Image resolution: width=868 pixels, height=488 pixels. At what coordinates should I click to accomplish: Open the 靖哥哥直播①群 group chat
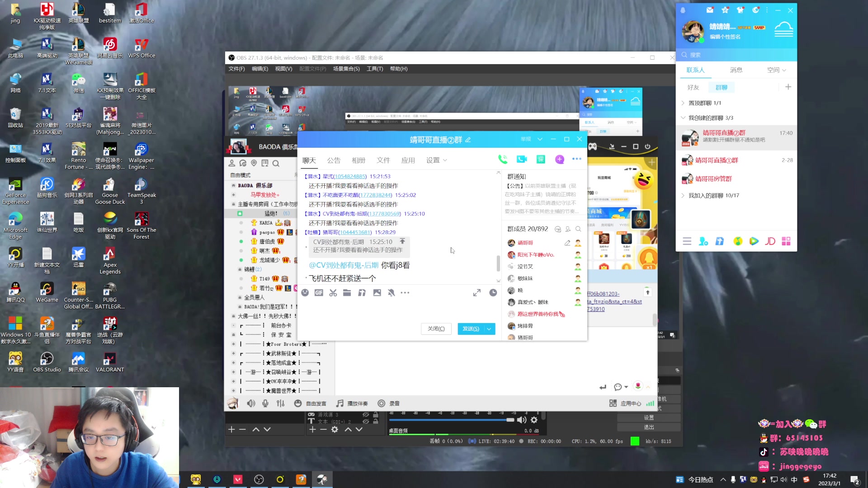[x=736, y=160]
